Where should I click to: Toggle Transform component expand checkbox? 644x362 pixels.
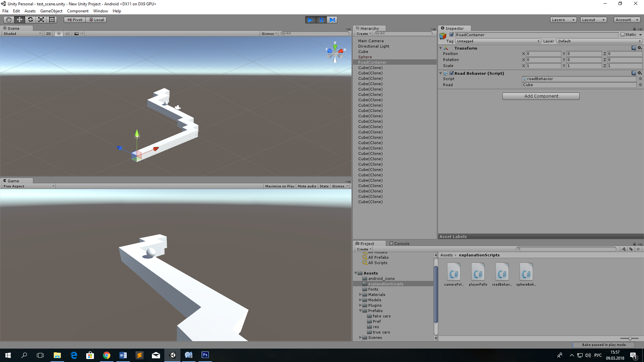click(x=440, y=48)
